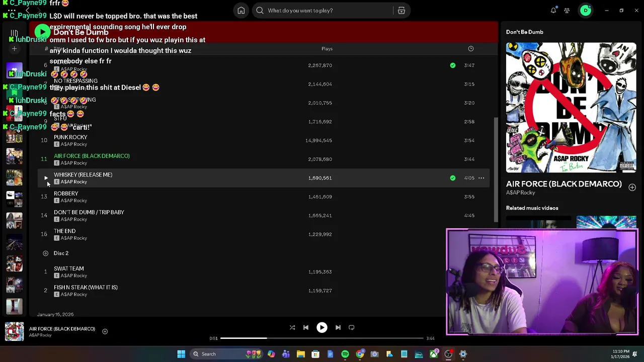Open the Windows Start menu
The image size is (644, 362).
click(181, 354)
